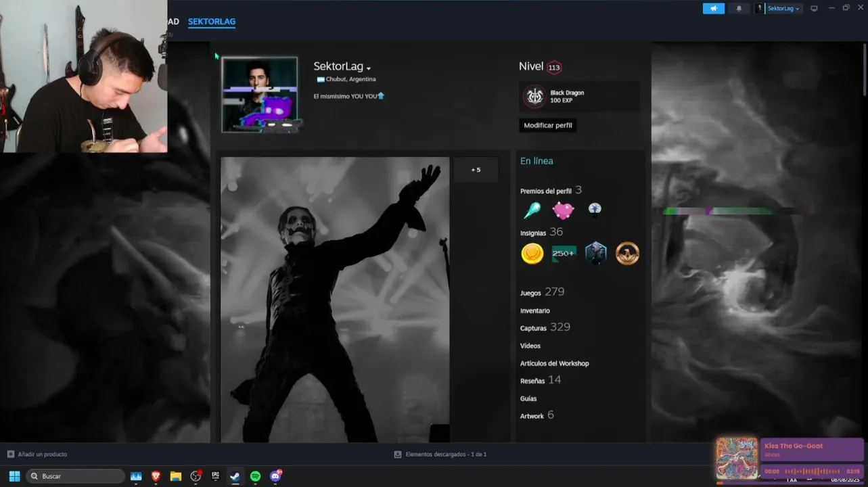Screen dimensions: 868x487
Task: Open Elementos descargados - 1 de 1
Action: point(446,455)
